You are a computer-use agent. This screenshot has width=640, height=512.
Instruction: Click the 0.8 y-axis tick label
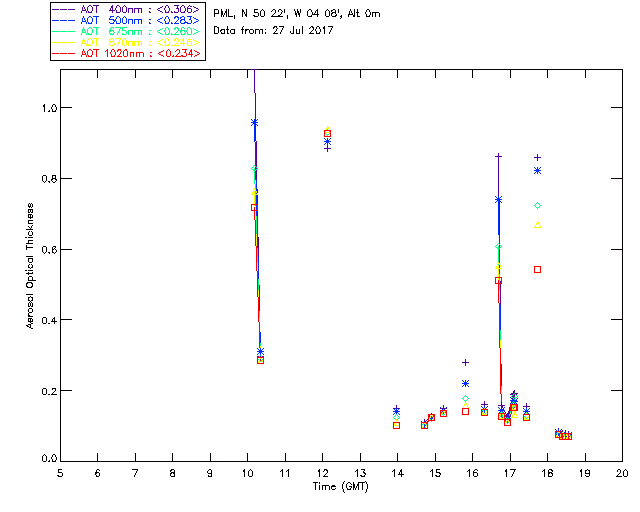49,179
